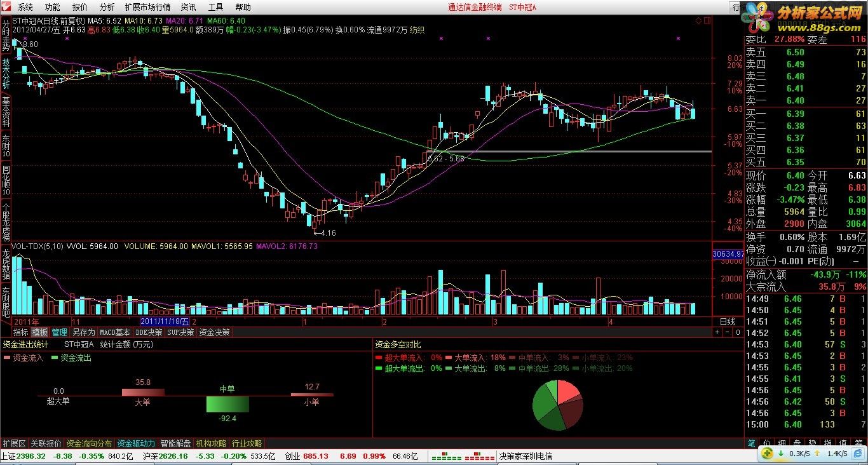Apply the DDE决策 template

pyautogui.click(x=149, y=332)
